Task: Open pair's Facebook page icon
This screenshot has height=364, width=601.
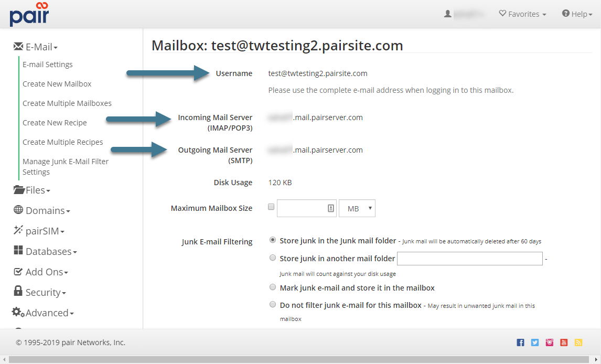Action: (x=520, y=342)
